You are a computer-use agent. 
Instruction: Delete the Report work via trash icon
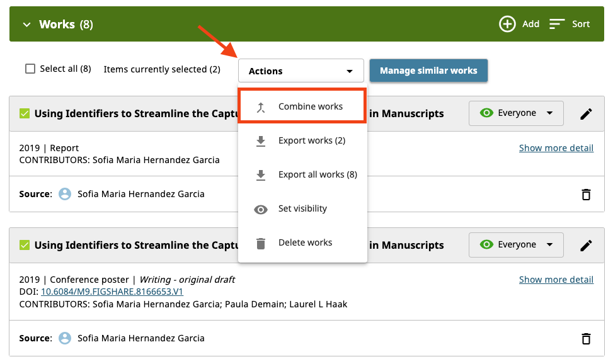pos(586,195)
